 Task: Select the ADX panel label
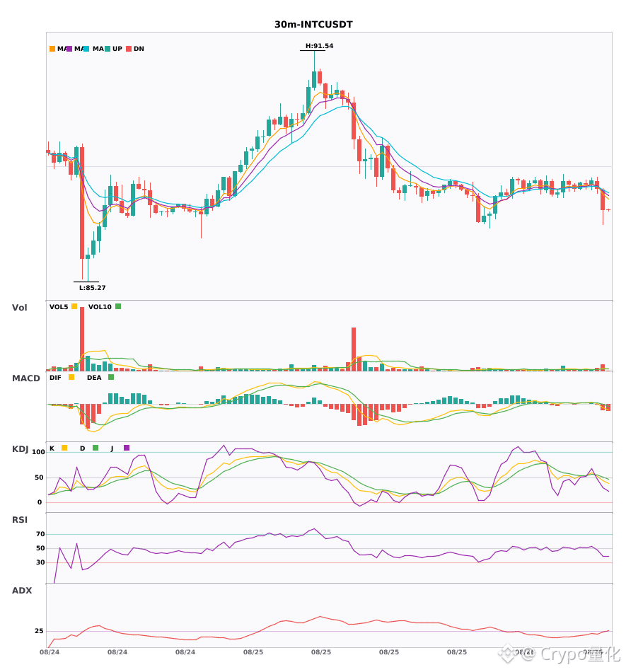coord(22,591)
